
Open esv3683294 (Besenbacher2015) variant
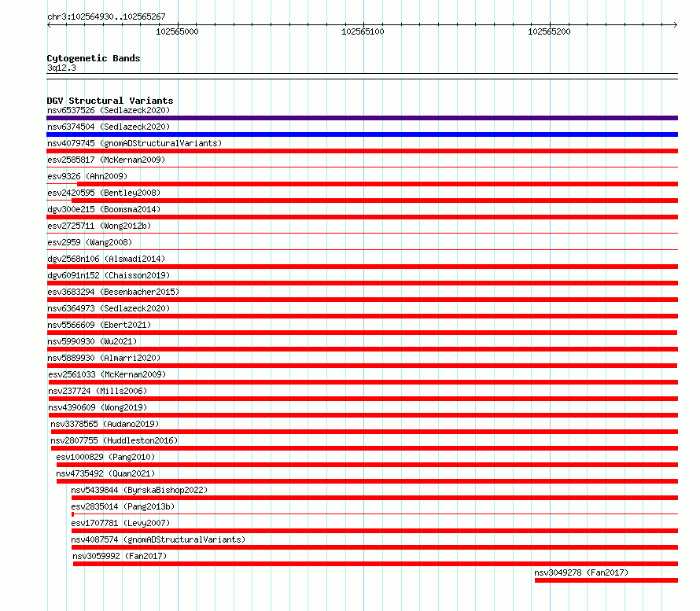pyautogui.click(x=113, y=292)
